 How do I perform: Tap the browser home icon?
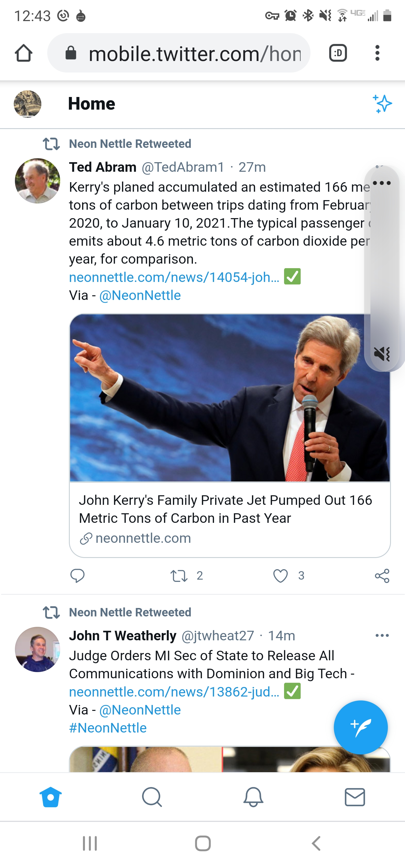pos(24,53)
